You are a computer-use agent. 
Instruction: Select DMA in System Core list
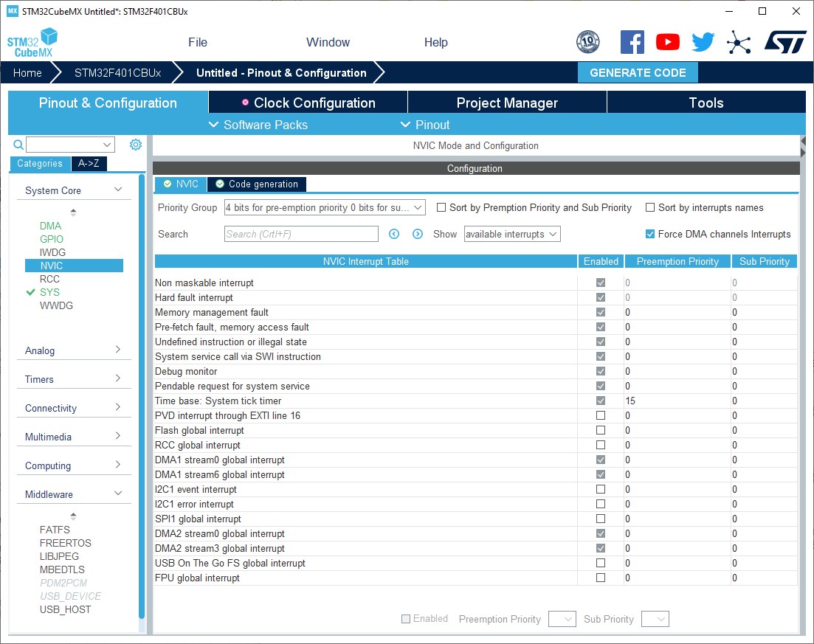(x=50, y=226)
